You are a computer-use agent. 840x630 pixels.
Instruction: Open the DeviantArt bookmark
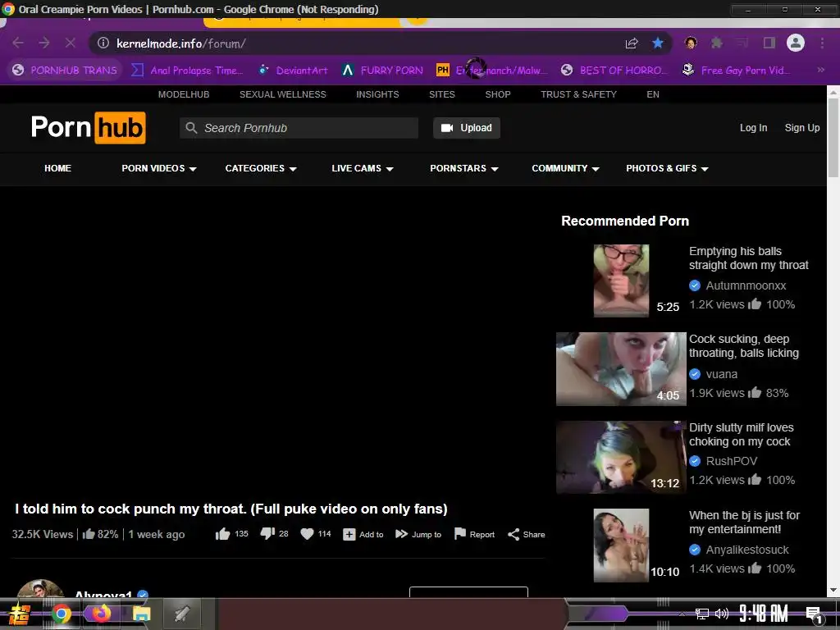click(294, 71)
